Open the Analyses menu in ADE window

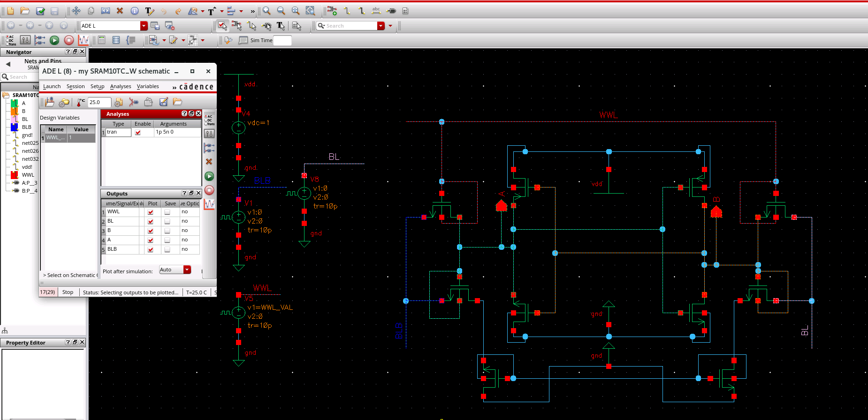(x=121, y=86)
